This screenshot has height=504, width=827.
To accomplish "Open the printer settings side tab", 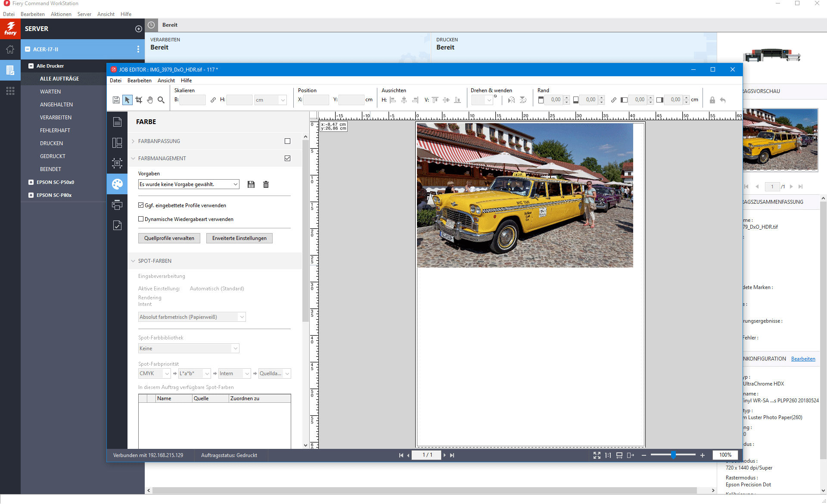I will coord(117,205).
